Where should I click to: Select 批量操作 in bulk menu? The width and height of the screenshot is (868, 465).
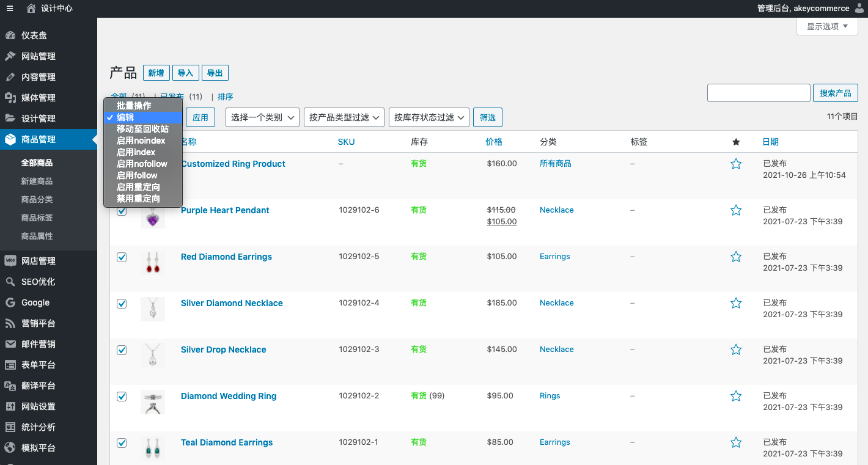tap(143, 106)
